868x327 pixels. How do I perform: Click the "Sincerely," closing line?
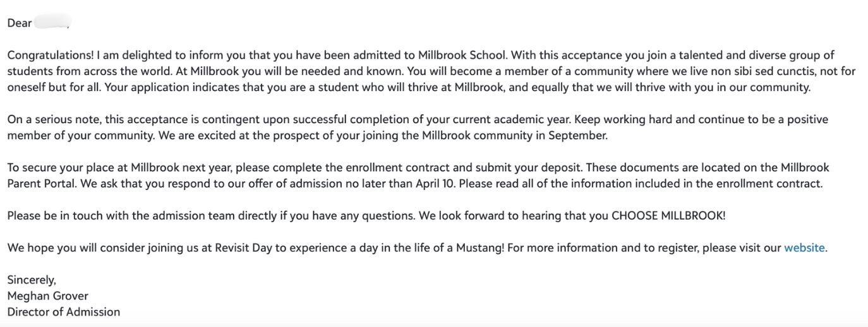point(32,280)
